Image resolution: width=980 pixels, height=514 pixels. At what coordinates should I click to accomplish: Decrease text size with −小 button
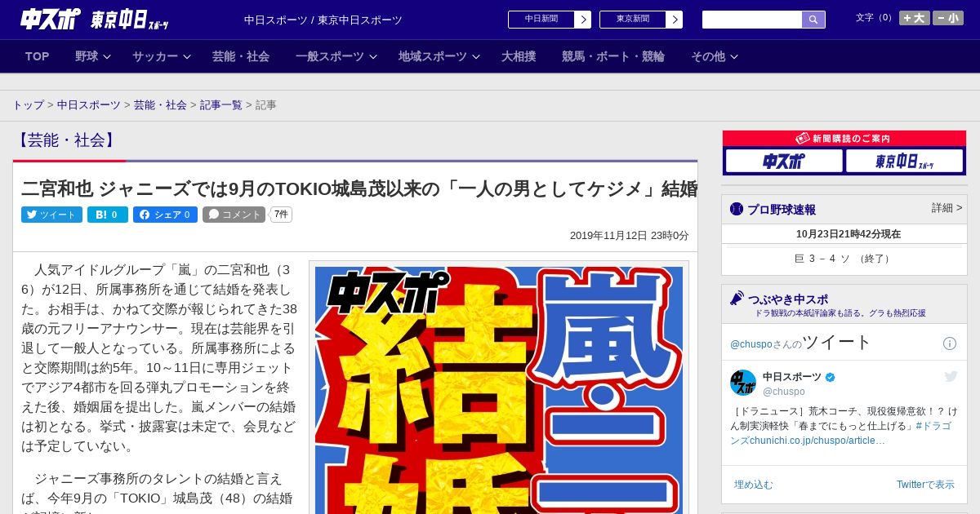click(x=948, y=18)
